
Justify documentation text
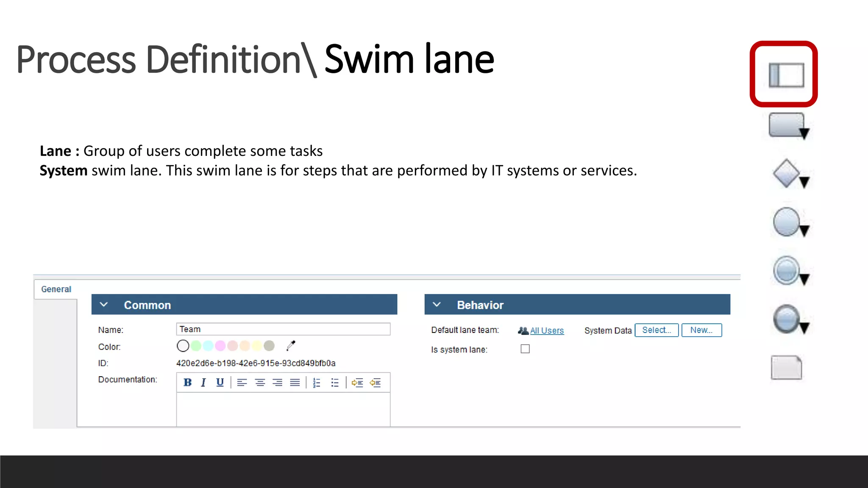click(x=295, y=383)
